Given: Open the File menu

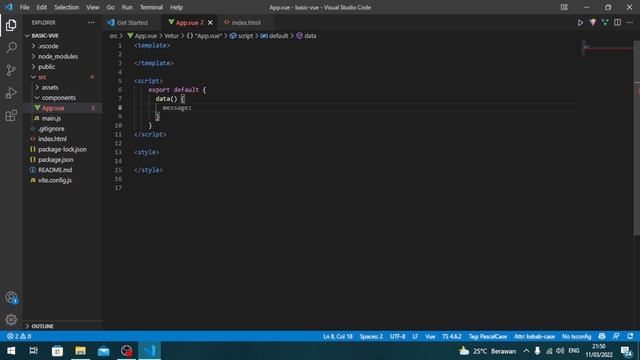Looking at the screenshot, I should (x=24, y=7).
